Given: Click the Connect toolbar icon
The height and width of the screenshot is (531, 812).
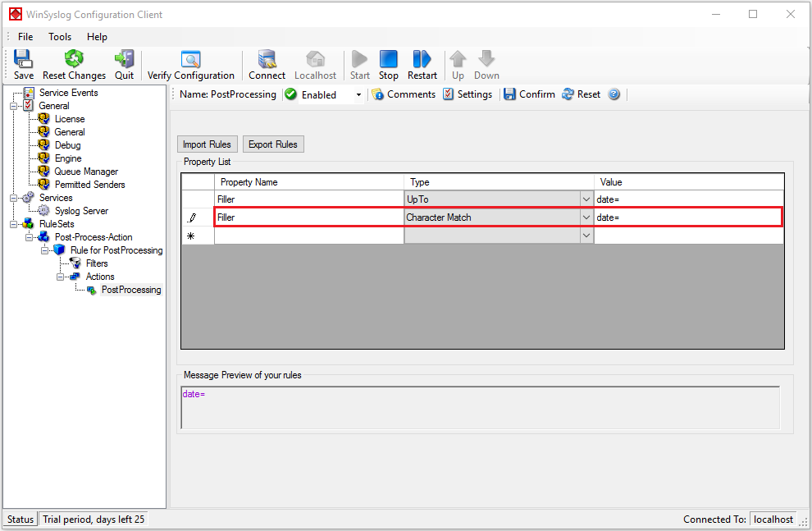Looking at the screenshot, I should coord(267,59).
